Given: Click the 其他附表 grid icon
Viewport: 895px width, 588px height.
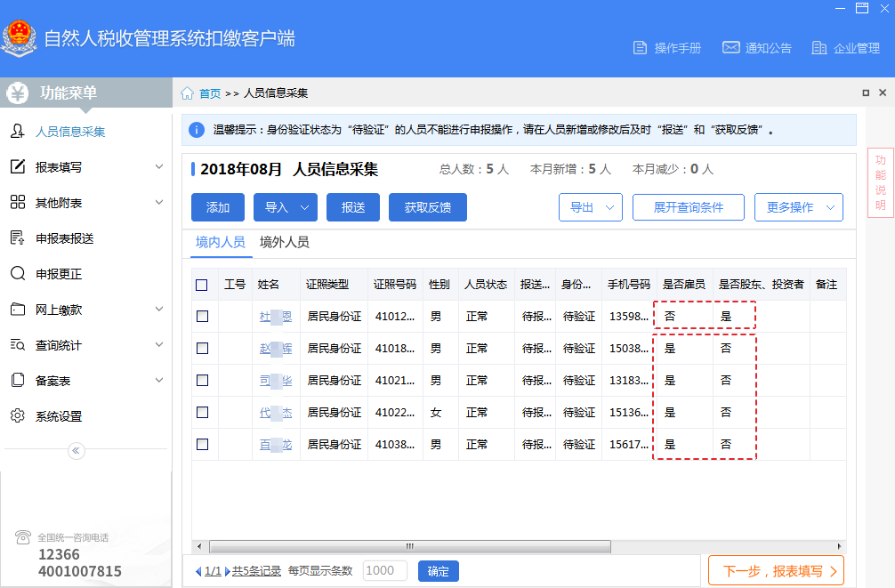Looking at the screenshot, I should pyautogui.click(x=18, y=202).
